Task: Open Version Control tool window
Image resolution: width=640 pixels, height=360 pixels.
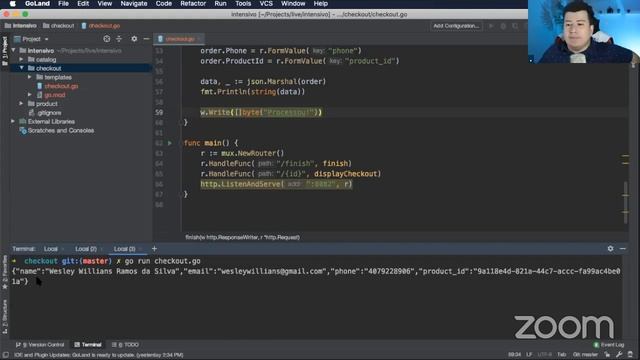Action: tap(40, 345)
